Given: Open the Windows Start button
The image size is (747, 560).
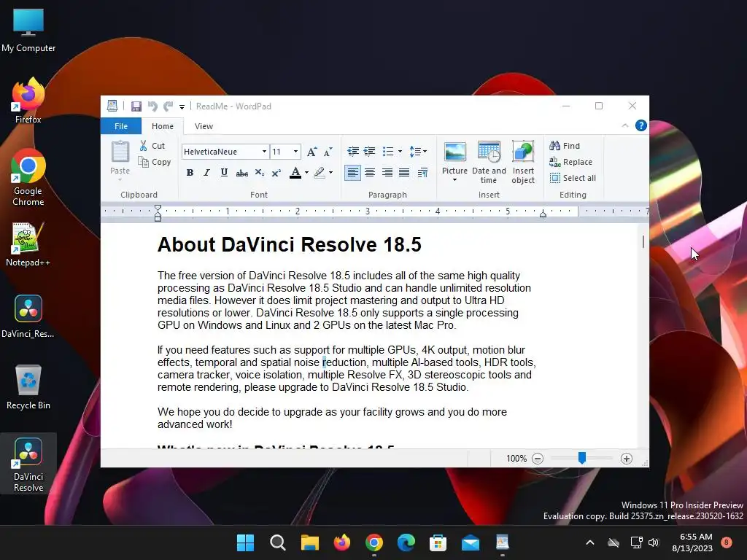Looking at the screenshot, I should point(245,542).
